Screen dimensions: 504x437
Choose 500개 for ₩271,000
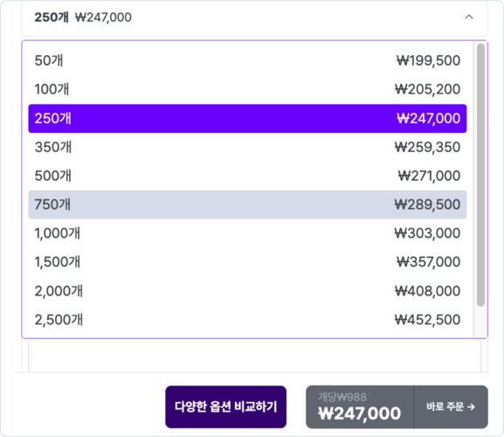[x=247, y=176]
